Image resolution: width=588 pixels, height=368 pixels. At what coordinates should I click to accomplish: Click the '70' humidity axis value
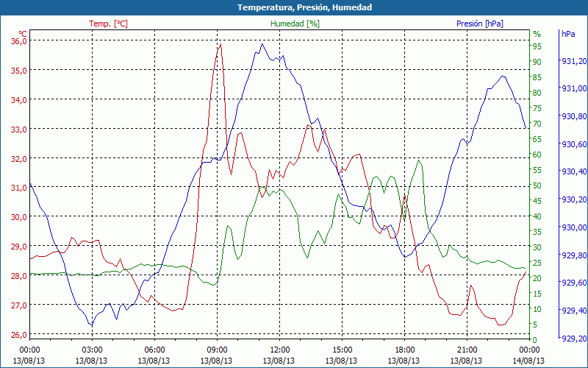click(537, 124)
